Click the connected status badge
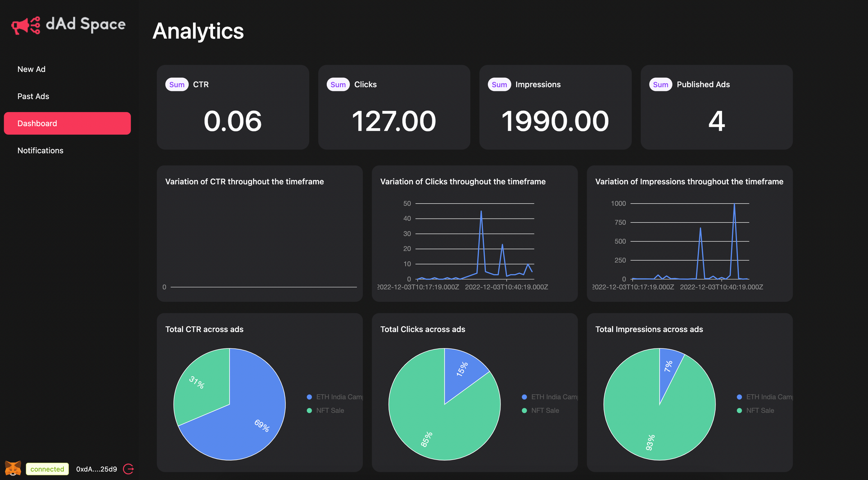The height and width of the screenshot is (480, 868). tap(47, 469)
